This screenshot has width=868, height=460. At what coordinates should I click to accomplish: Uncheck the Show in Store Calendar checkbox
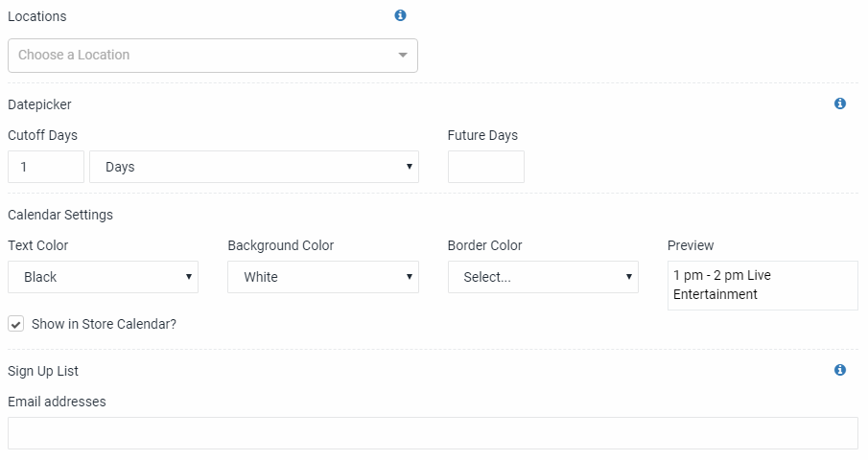[16, 324]
